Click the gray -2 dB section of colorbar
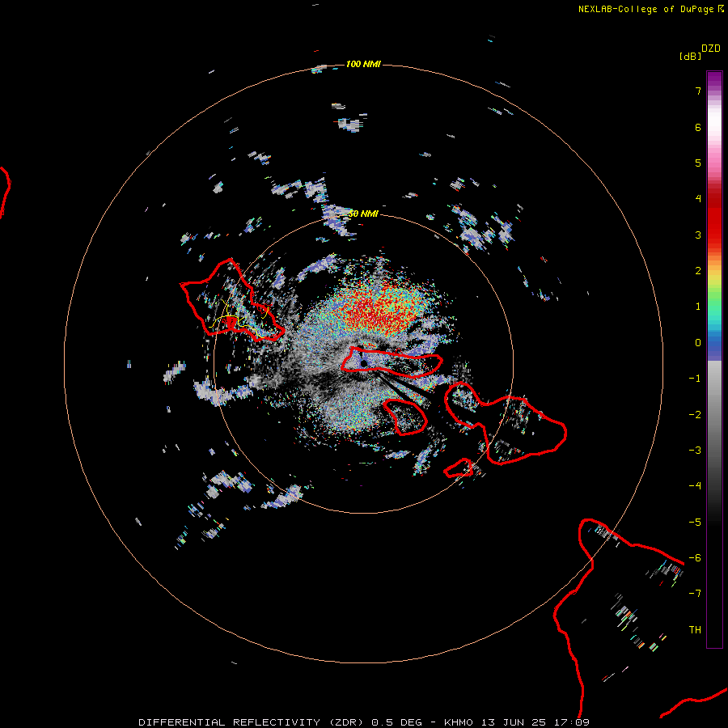The height and width of the screenshot is (728, 728). (x=714, y=414)
